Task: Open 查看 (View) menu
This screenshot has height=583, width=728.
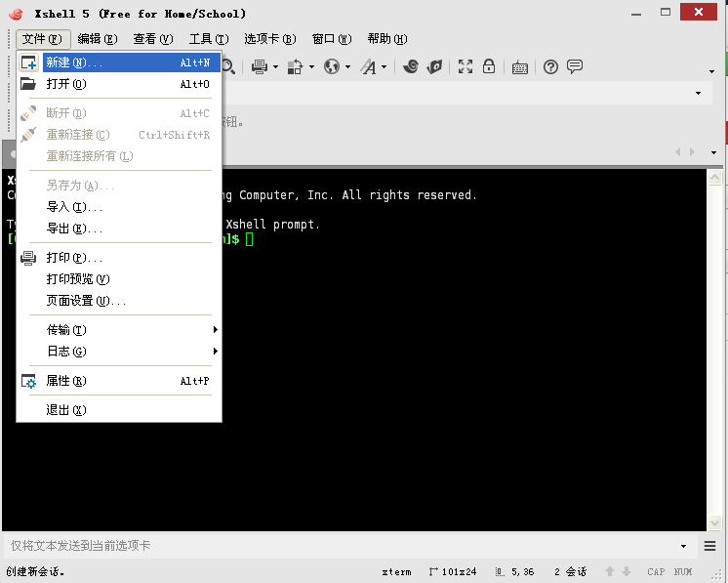Action: [x=153, y=39]
